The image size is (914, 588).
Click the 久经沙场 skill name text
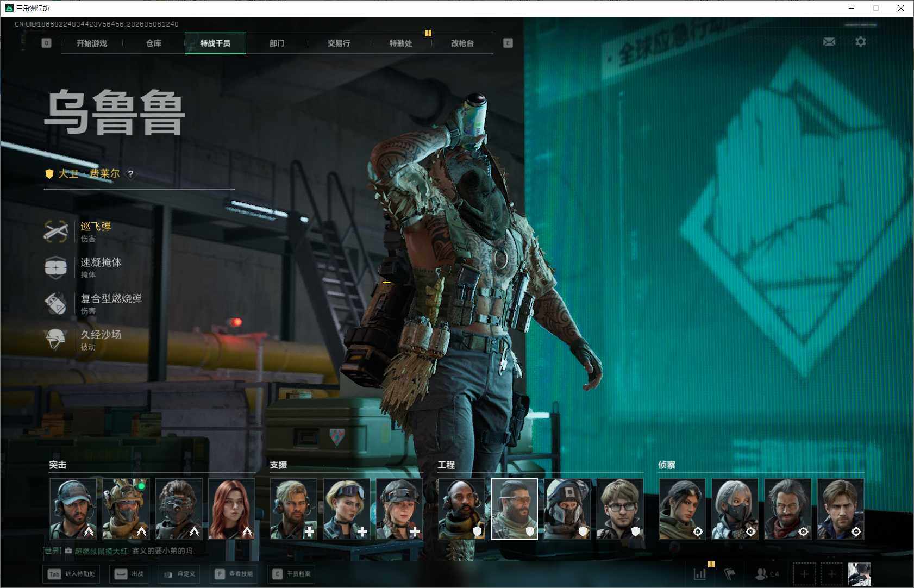pos(101,335)
